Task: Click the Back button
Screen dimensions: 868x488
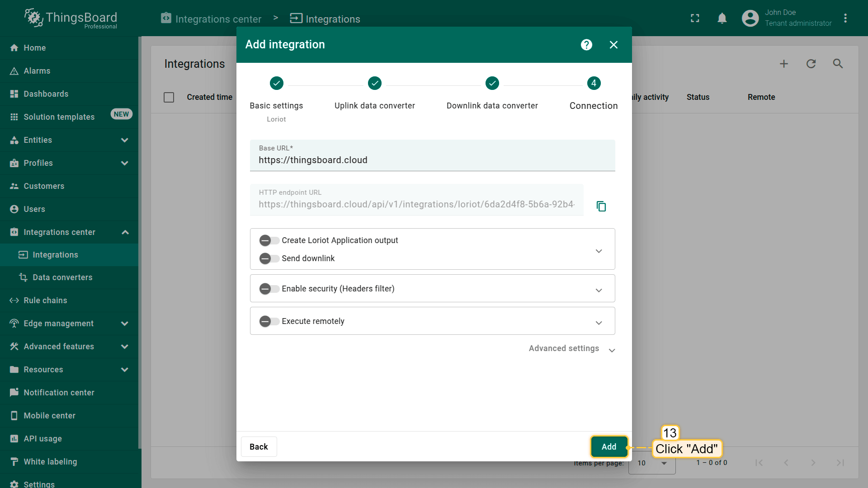Action: point(259,446)
